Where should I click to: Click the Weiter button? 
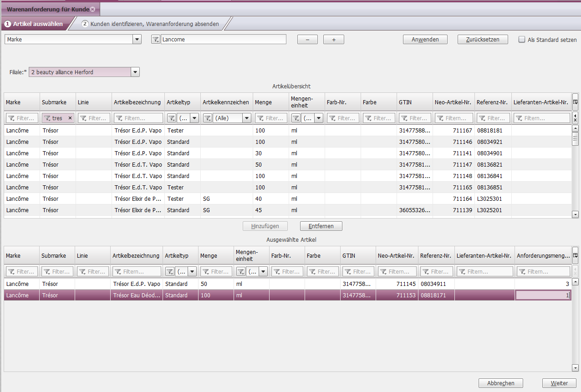tap(560, 383)
